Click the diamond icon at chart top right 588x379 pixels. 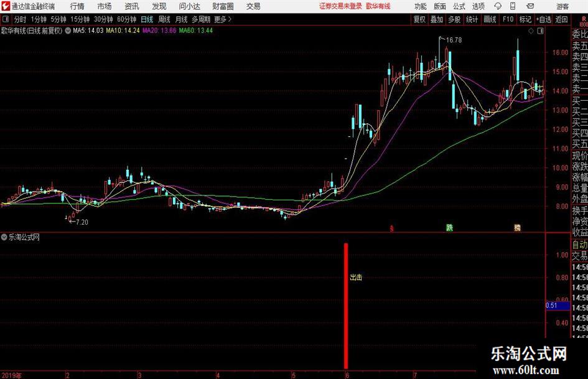531,31
